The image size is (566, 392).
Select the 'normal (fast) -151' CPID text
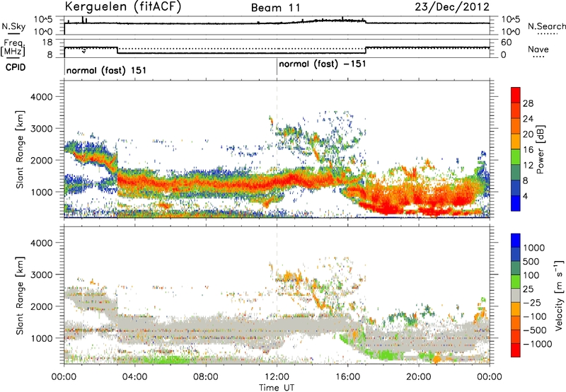323,64
